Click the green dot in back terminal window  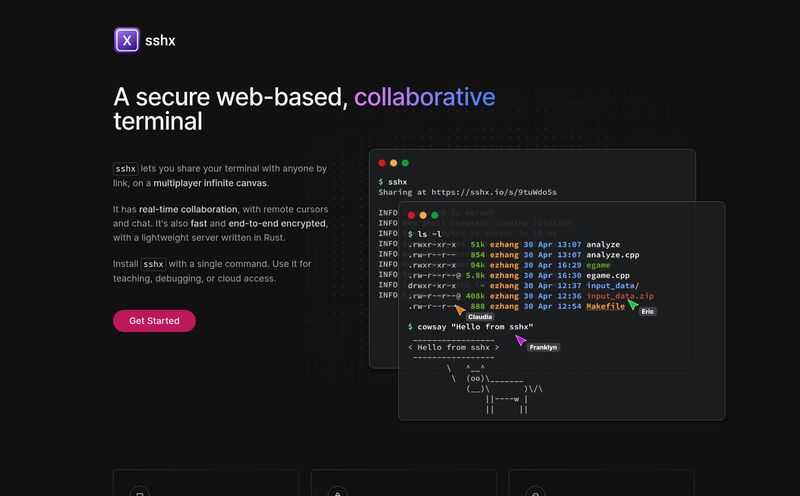tap(405, 163)
